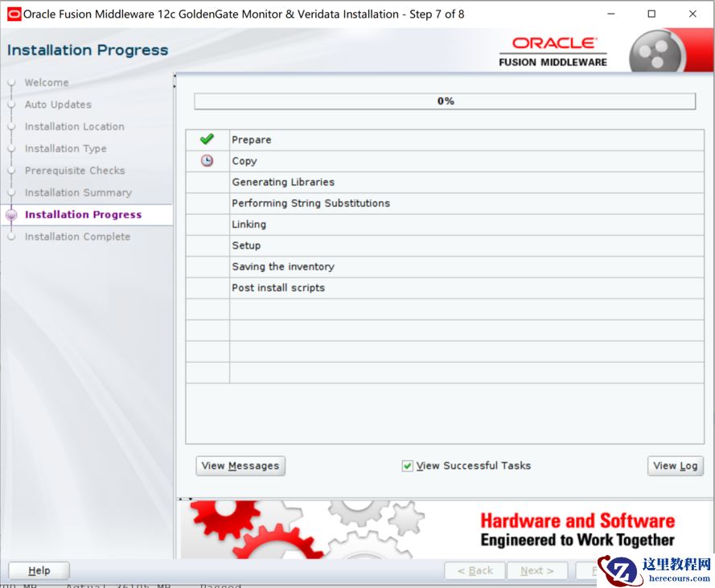Click Performing String Substitutions row
The image size is (715, 588).
point(445,204)
